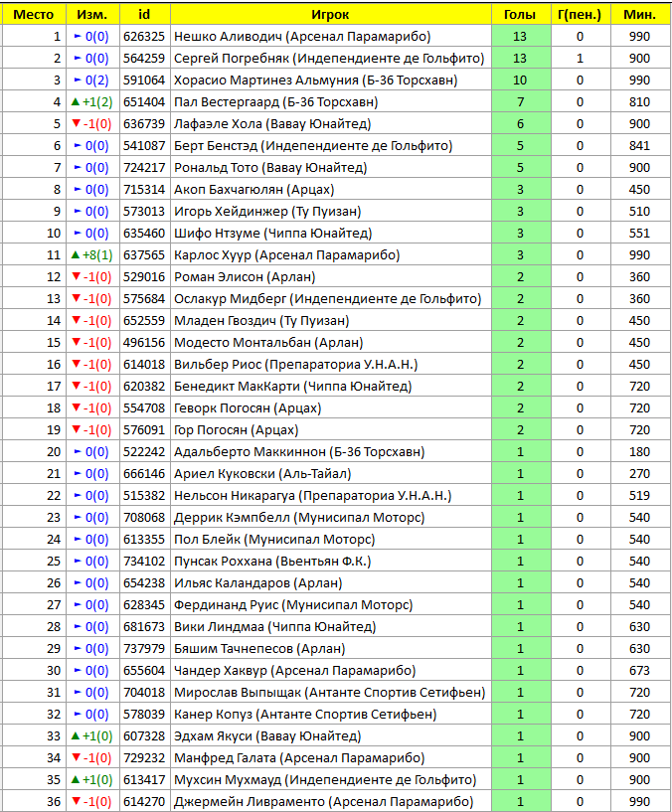This screenshot has width=672, height=812.
Task: Select player Нельсон Никарагуа
Action: tap(235, 496)
